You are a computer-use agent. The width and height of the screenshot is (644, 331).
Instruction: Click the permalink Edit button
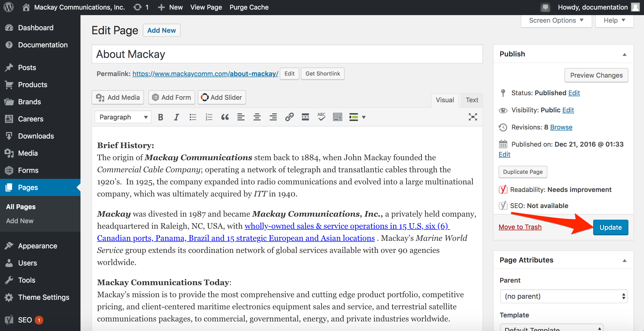[x=289, y=74]
